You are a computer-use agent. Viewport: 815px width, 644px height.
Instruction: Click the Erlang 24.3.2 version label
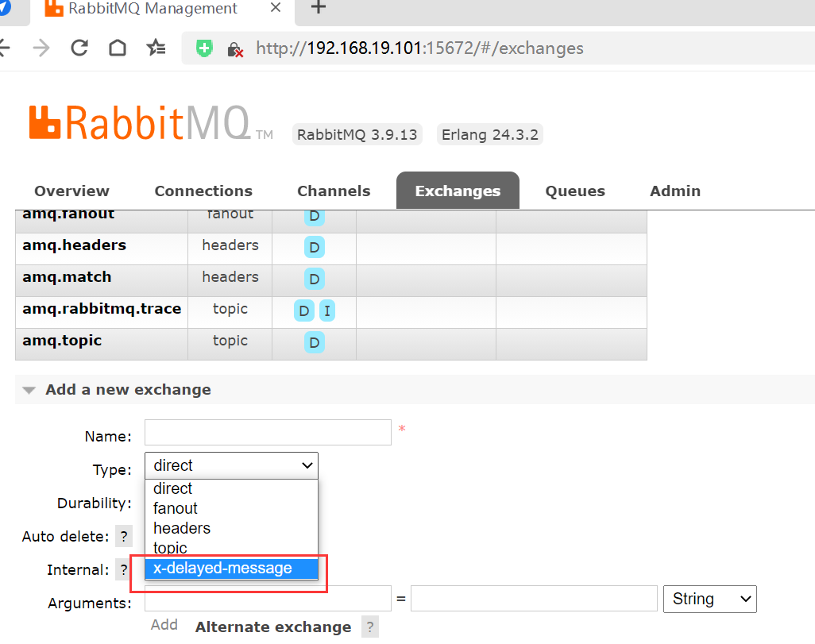489,135
